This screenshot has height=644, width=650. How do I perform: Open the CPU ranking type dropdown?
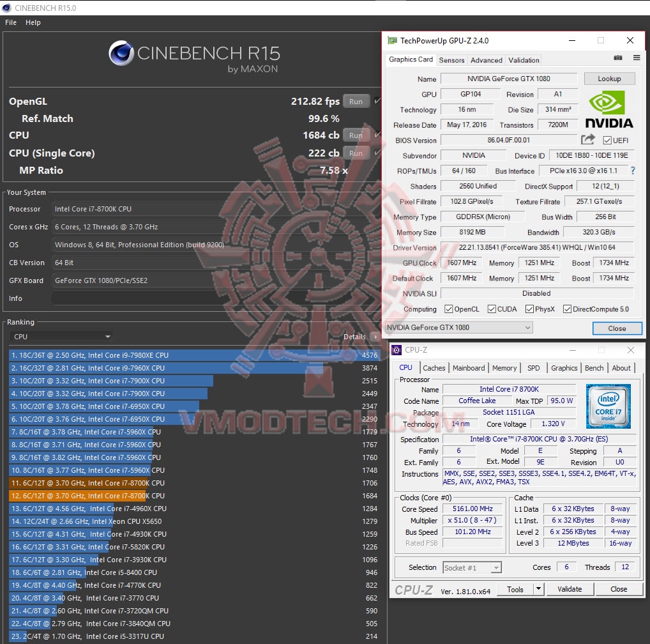click(x=61, y=337)
